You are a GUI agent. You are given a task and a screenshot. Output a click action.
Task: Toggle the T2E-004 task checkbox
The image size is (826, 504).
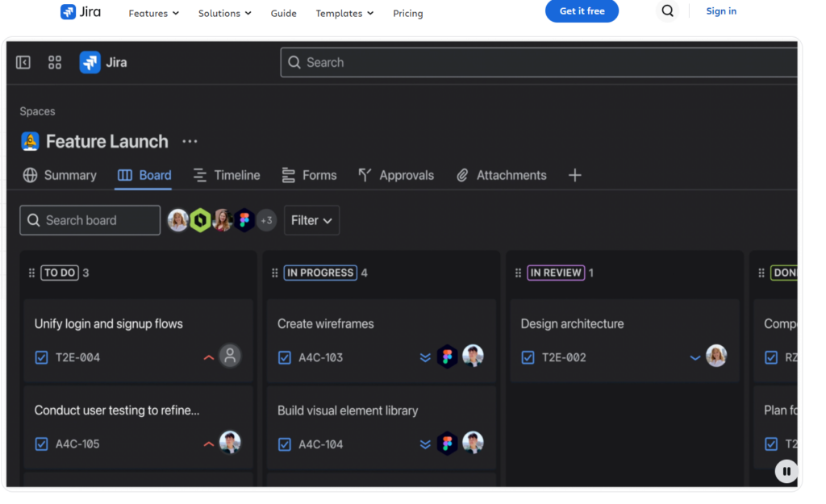coord(41,357)
